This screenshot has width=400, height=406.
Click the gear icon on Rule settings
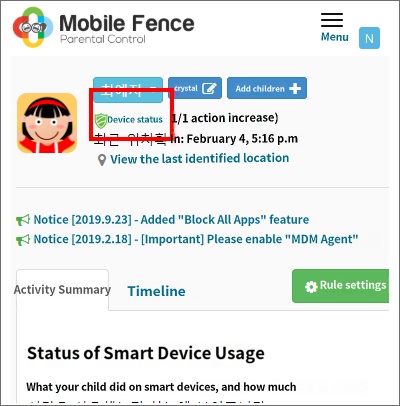(x=311, y=287)
